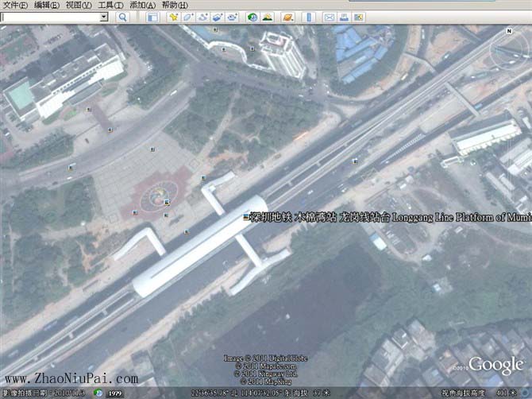The width and height of the screenshot is (532, 399).
Task: Open the 添加(A) menu
Action: click(142, 5)
